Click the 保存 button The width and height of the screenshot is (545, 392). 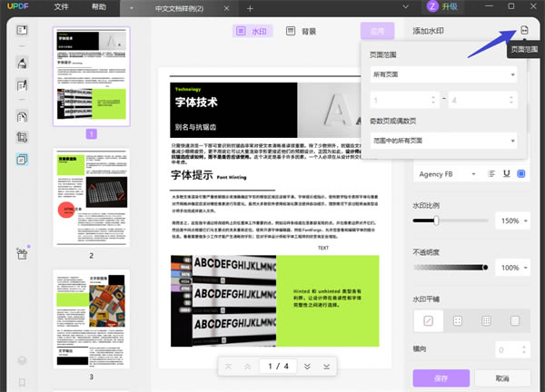click(x=441, y=377)
